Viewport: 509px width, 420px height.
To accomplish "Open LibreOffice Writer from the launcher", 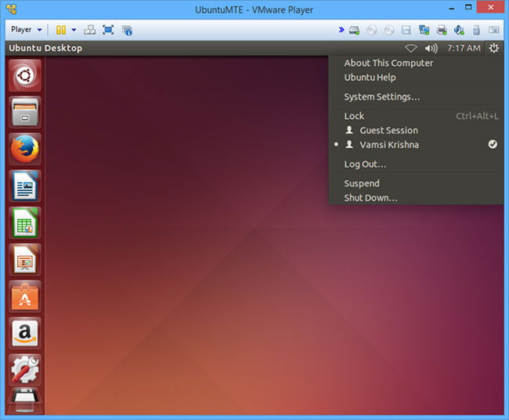I will (x=25, y=186).
